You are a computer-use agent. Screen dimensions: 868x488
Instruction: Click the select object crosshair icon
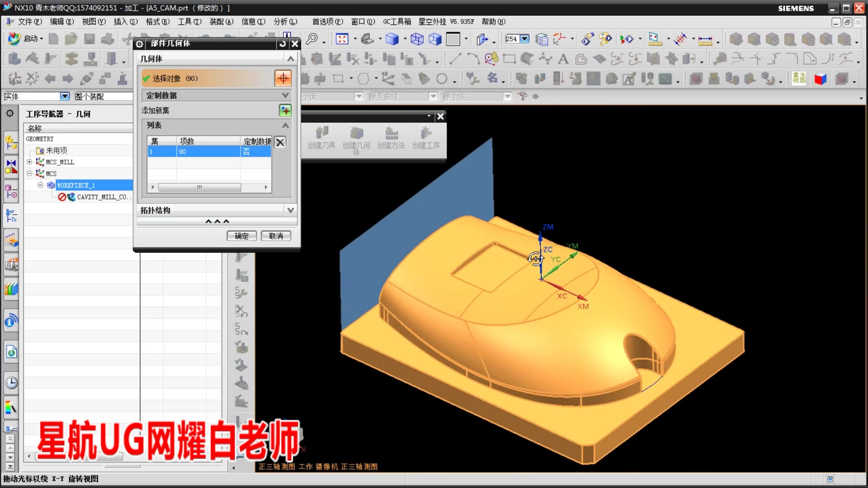click(x=283, y=78)
